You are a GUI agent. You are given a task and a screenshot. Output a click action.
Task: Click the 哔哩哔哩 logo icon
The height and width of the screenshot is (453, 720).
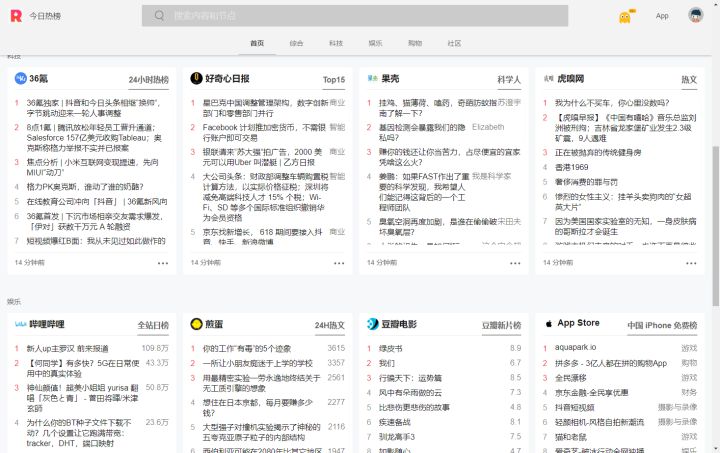(x=21, y=324)
